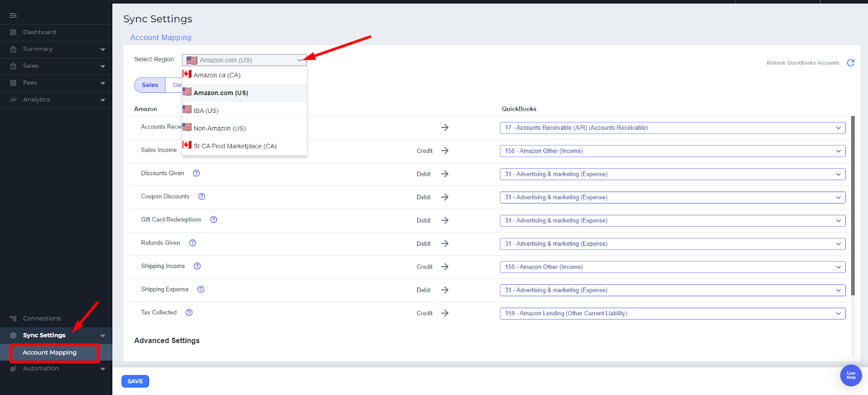Click the Amazon column header
The height and width of the screenshot is (395, 868).
click(x=145, y=109)
